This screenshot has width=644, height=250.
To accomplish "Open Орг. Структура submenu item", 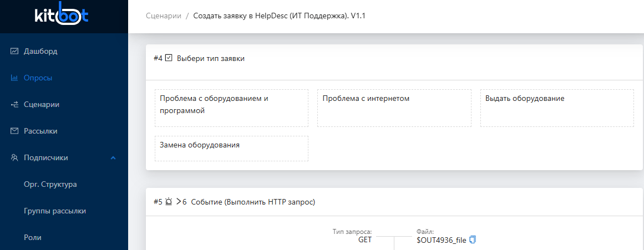I will click(50, 185).
